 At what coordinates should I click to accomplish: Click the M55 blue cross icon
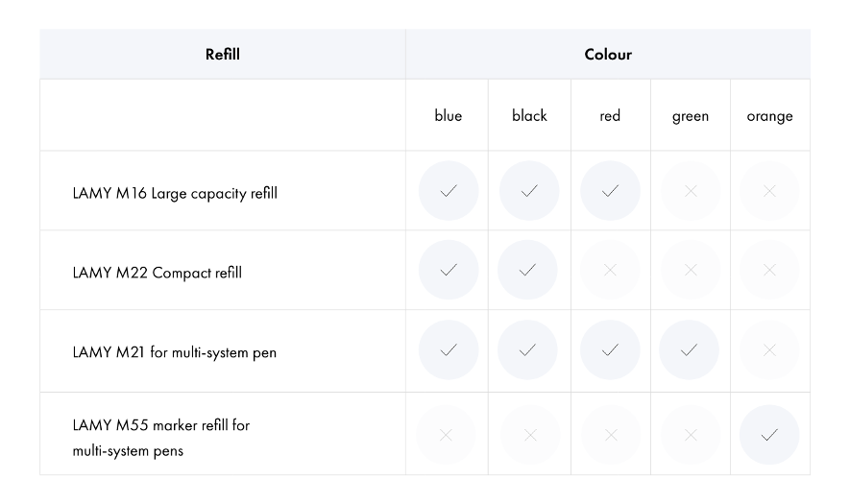(x=446, y=435)
